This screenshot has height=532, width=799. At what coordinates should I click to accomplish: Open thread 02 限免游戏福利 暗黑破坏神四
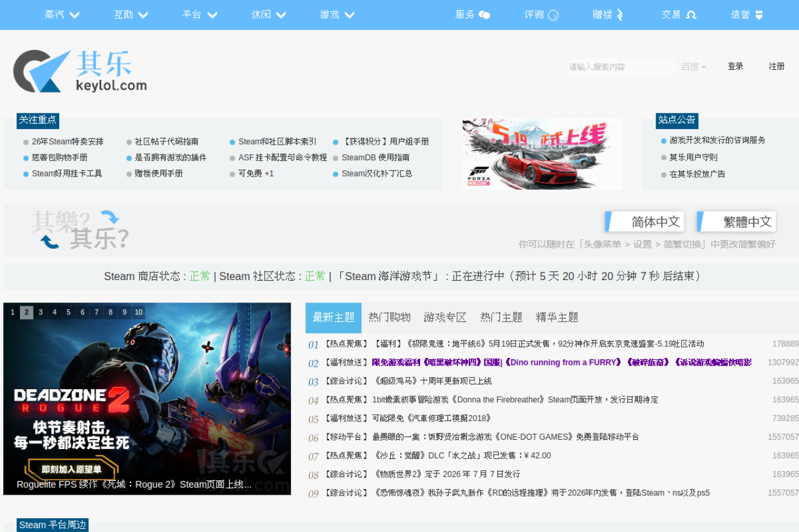coord(562,362)
